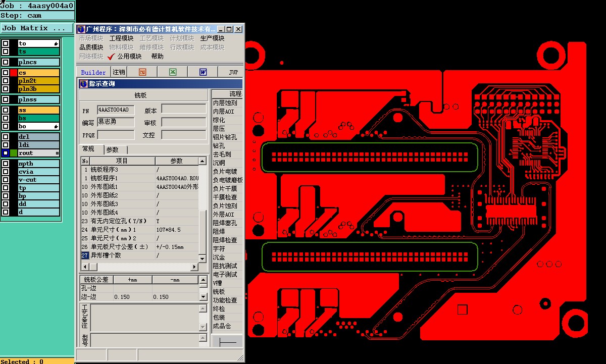Image resolution: width=606 pixels, height=364 pixels.
Task: Click the line symbol button below 成品仓
Action: coord(228,342)
